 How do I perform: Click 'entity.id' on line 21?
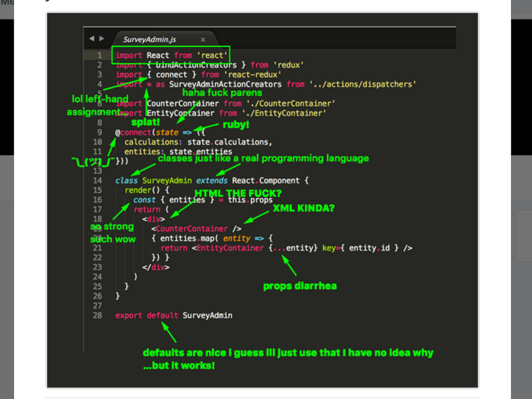369,248
